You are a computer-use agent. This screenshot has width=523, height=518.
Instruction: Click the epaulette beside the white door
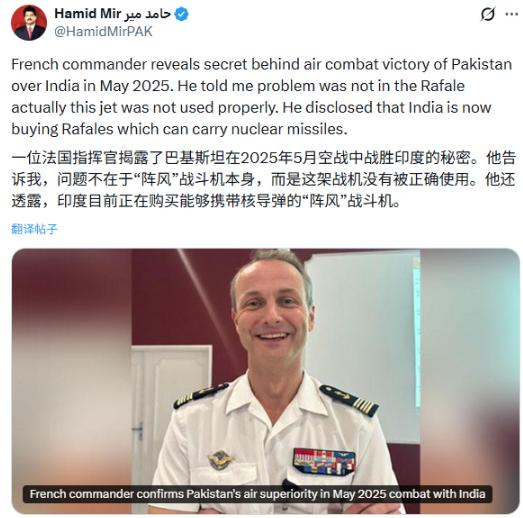[x=200, y=396]
